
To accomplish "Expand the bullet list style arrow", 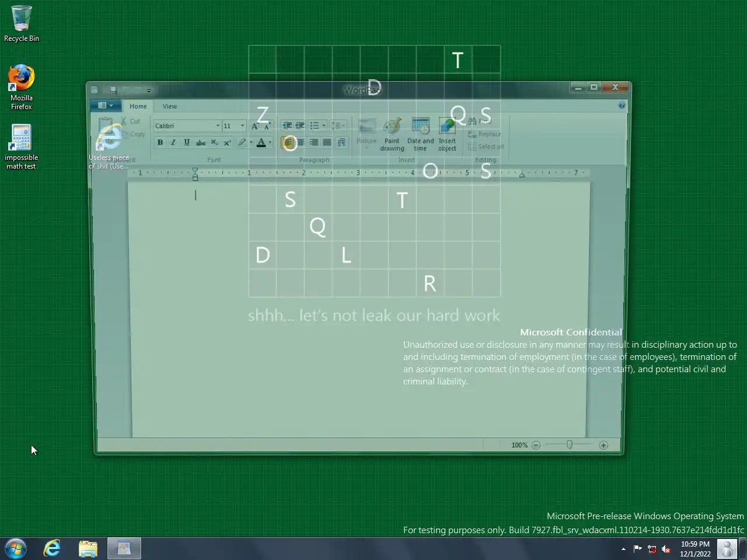I will pyautogui.click(x=324, y=126).
